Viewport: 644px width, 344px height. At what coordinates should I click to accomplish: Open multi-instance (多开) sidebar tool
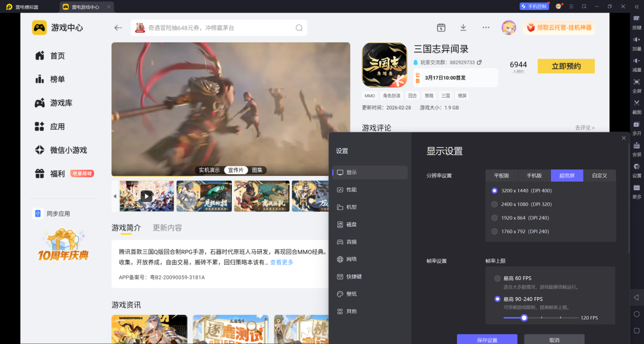tap(636, 127)
